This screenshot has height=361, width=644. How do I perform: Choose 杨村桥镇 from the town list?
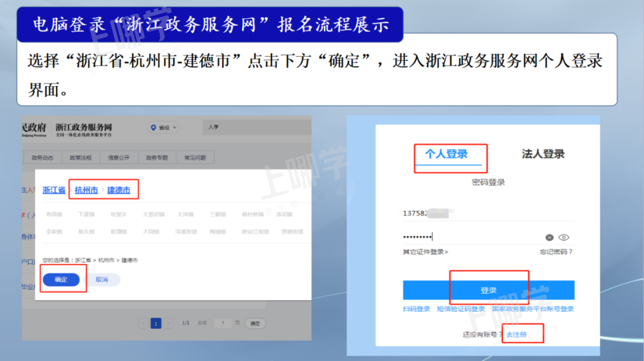252,214
